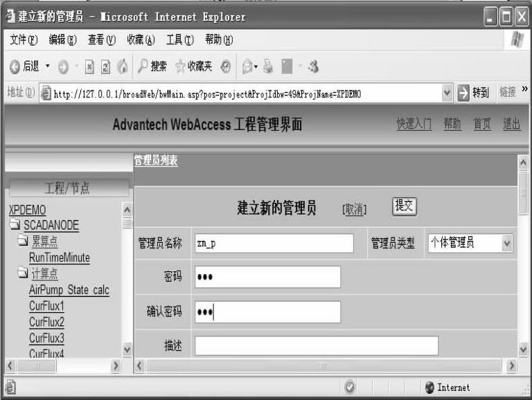The height and width of the screenshot is (400, 532).
Task: Click the 累算点 folder icon
Action: 23,240
